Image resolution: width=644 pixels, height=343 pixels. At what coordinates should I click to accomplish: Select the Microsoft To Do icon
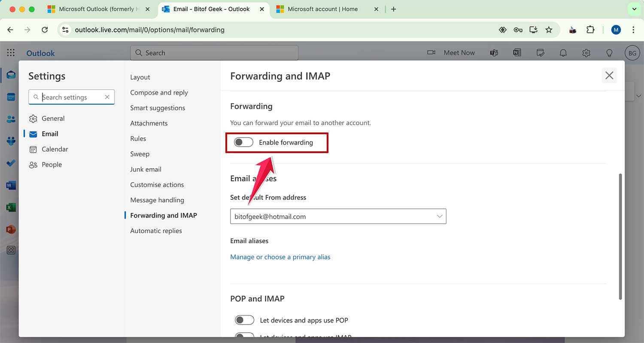[x=11, y=163]
